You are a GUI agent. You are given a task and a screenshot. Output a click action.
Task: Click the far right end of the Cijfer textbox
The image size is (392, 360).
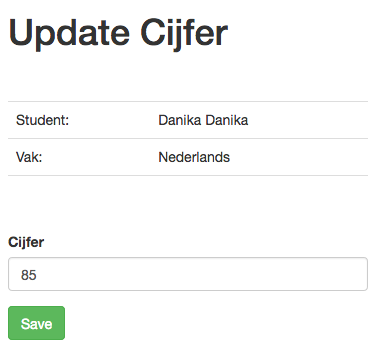tap(362, 274)
